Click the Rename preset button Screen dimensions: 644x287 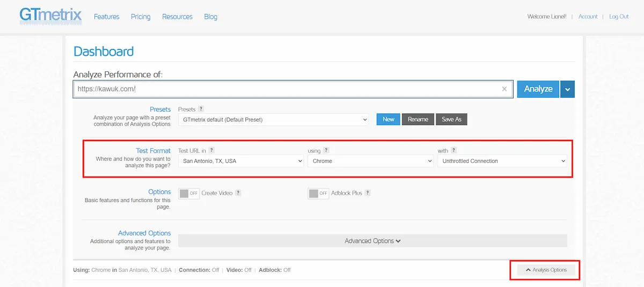418,119
